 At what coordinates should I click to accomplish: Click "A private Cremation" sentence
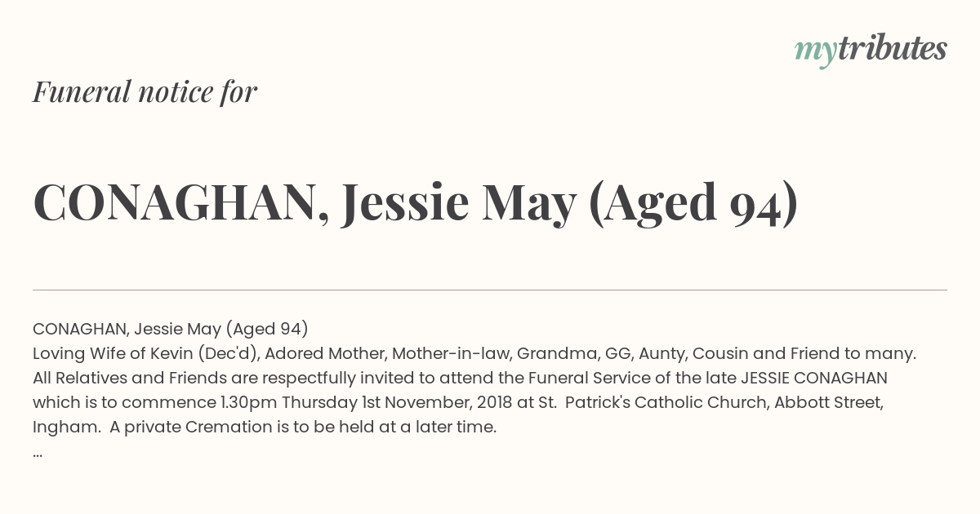310,427
